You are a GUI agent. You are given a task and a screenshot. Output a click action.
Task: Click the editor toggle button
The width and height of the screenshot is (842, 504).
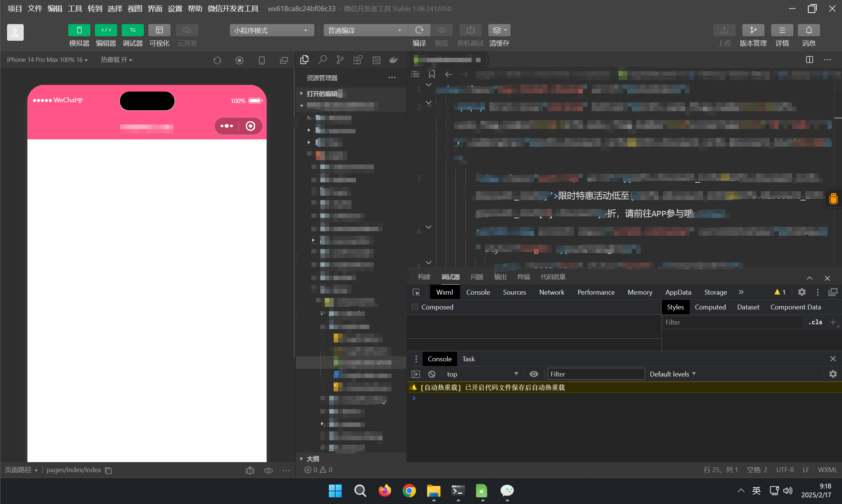tap(106, 30)
